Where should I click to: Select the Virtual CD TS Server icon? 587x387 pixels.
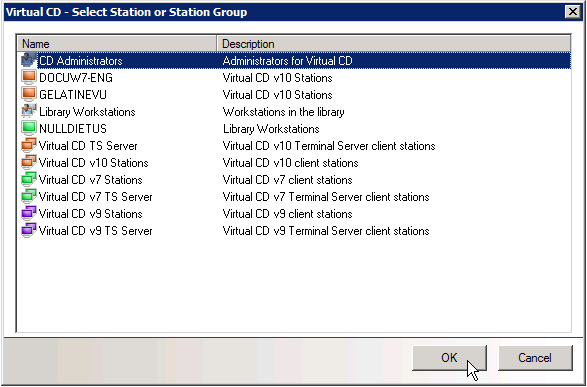(29, 146)
